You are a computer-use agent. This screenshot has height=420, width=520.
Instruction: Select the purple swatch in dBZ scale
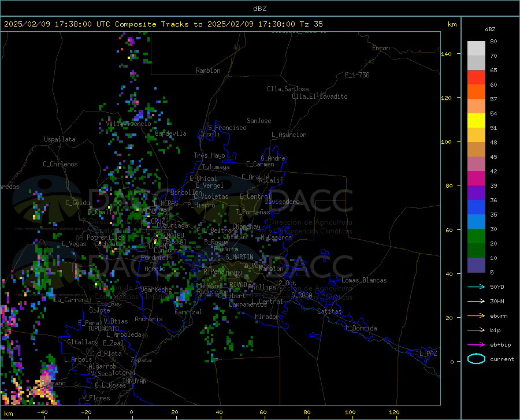click(476, 192)
